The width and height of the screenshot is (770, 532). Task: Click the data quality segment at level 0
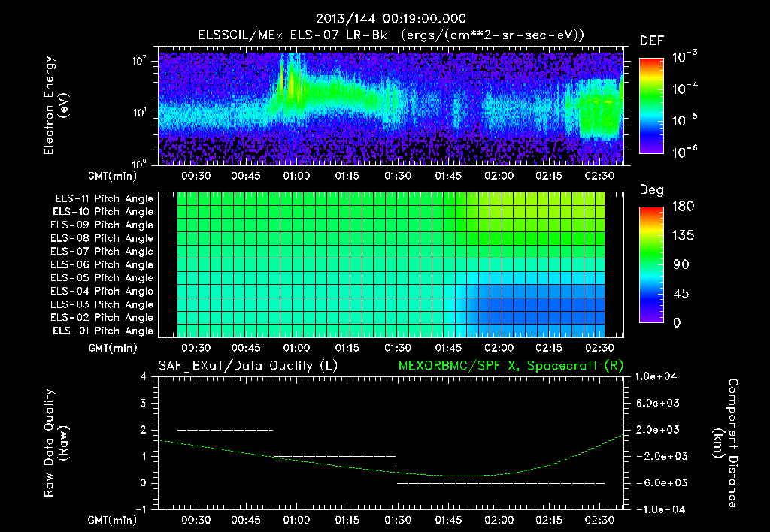click(x=501, y=483)
